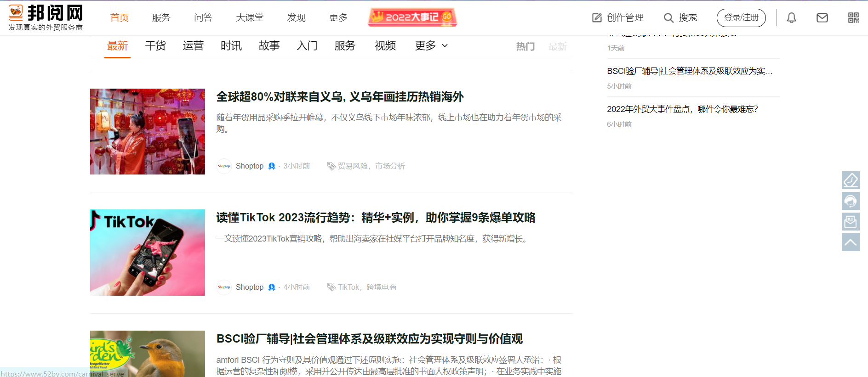Click the 创作管理 edit pencil icon
868x377 pixels.
tap(597, 18)
